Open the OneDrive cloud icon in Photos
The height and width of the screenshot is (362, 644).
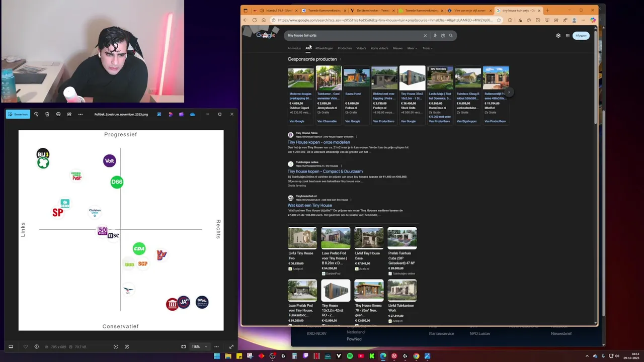point(192,114)
